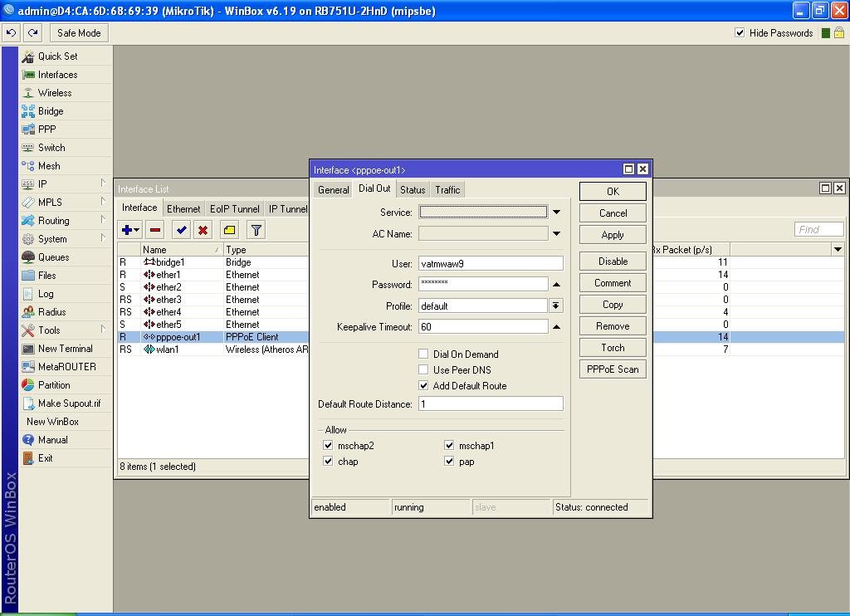Click the Apply button

(x=613, y=235)
